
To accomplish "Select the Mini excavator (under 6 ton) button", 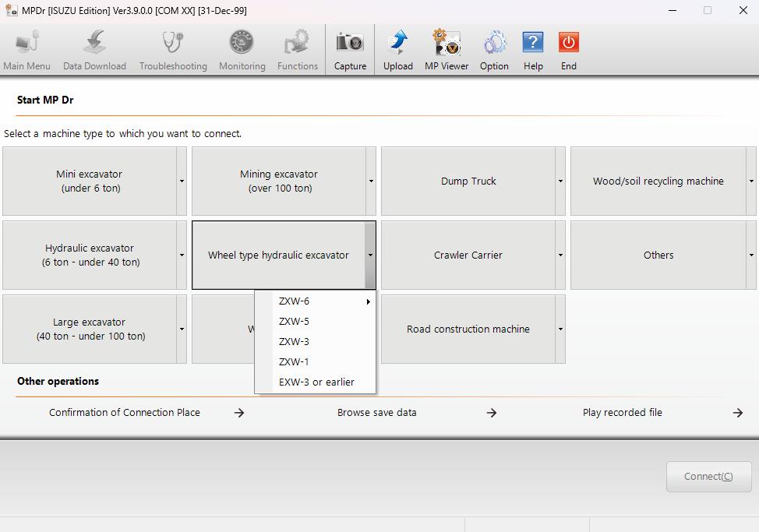I will coord(90,181).
